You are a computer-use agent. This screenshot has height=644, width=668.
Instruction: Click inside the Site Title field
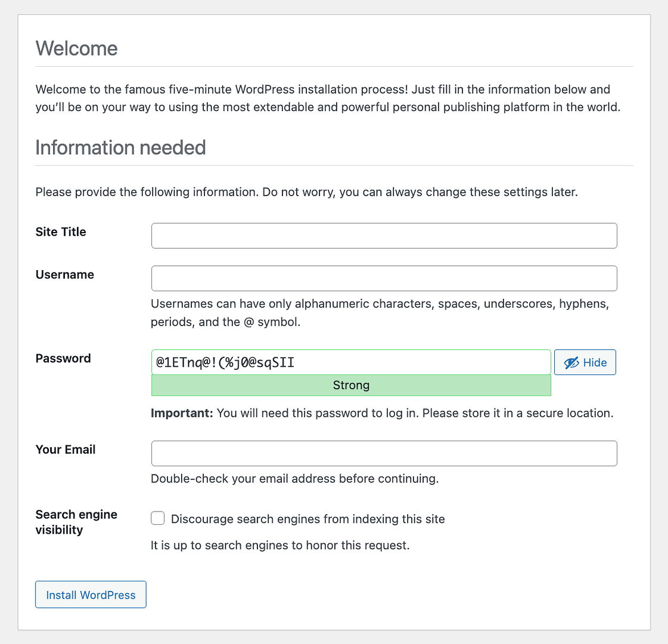coord(384,236)
